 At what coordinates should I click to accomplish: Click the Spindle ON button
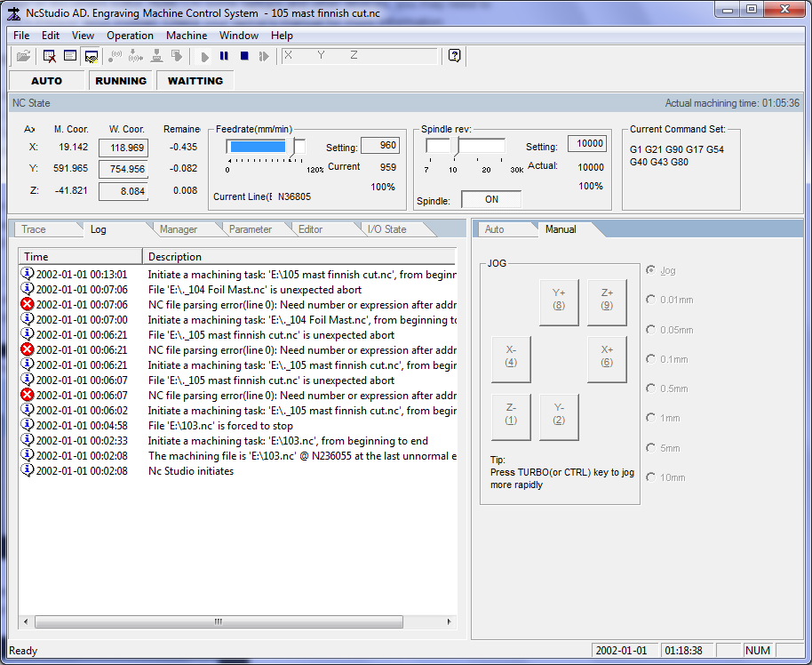click(x=491, y=200)
